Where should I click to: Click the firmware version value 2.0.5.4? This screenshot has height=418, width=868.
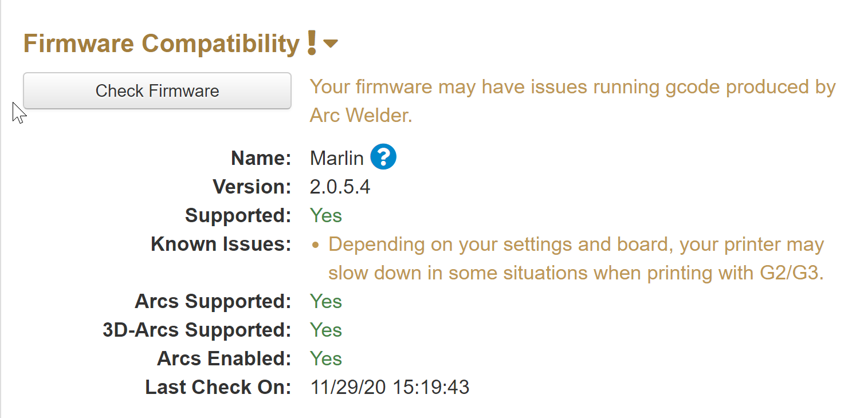click(340, 186)
